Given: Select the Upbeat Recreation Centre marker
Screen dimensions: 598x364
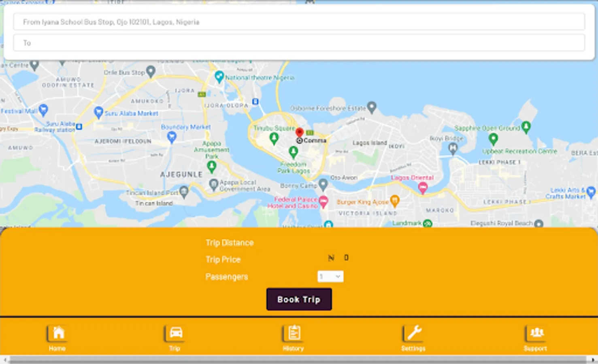Looking at the screenshot, I should pos(493,140).
